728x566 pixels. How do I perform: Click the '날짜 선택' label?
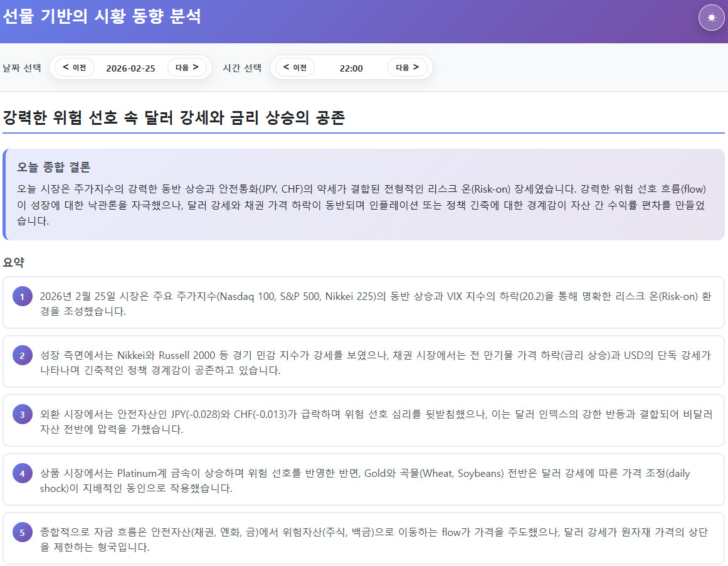tap(22, 68)
